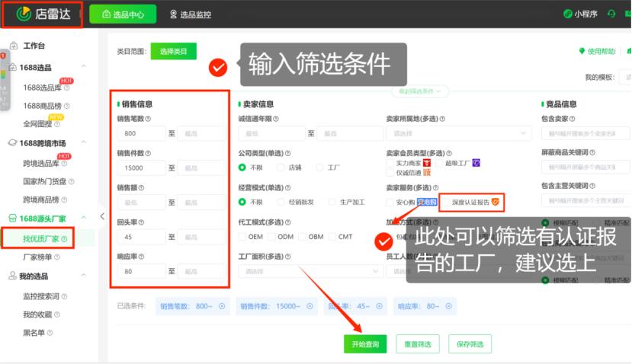Click the 工作台 sidebar icon
The height and width of the screenshot is (364, 632).
[13, 46]
